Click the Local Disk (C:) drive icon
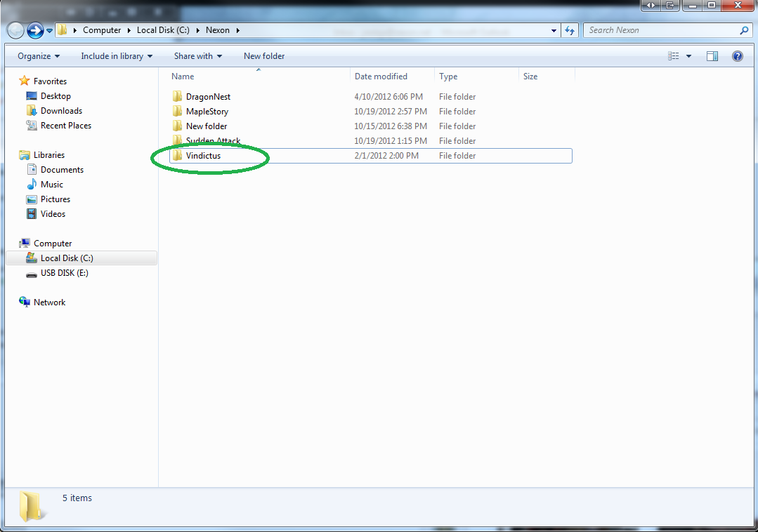The image size is (758, 532). [x=32, y=258]
